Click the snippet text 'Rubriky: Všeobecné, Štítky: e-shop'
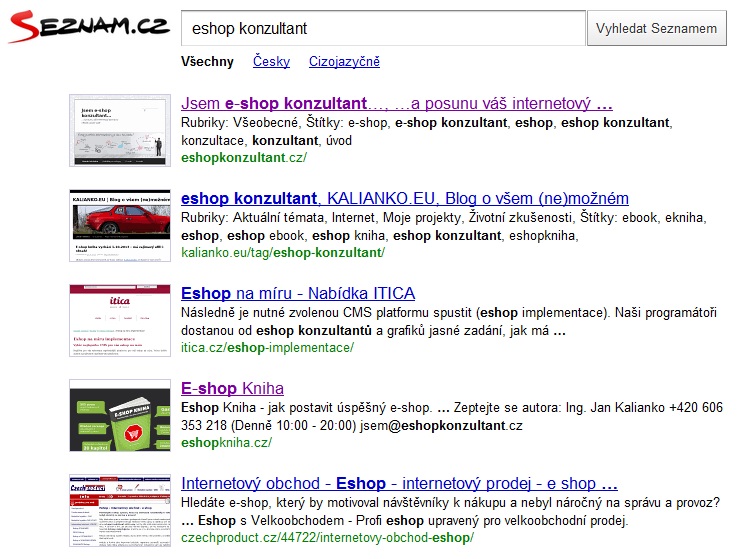Viewport: 741px width, 559px height. [x=284, y=123]
